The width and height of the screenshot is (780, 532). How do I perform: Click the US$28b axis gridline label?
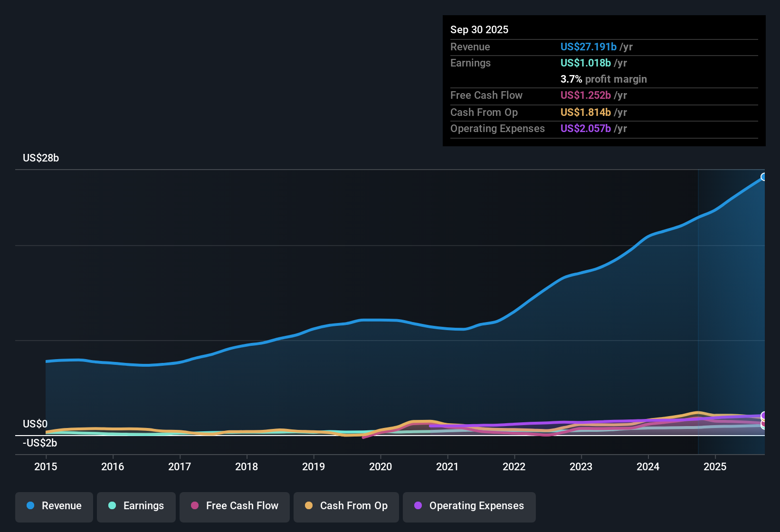[41, 158]
